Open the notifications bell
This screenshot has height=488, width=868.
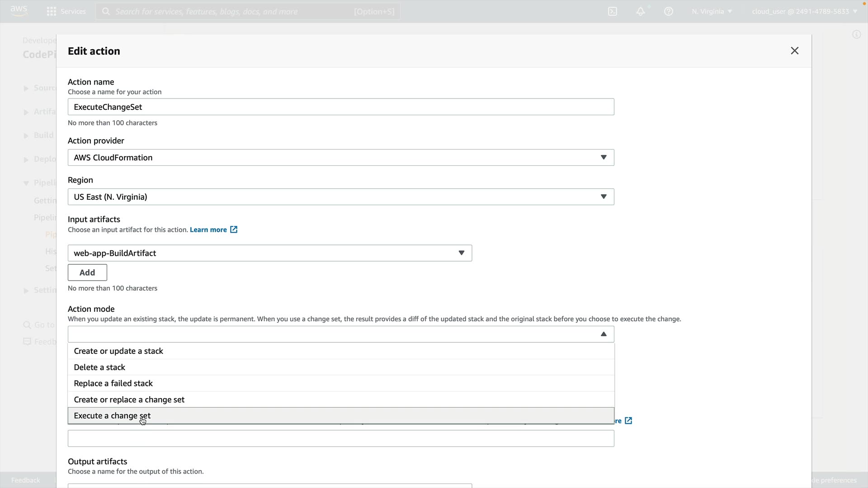point(641,11)
